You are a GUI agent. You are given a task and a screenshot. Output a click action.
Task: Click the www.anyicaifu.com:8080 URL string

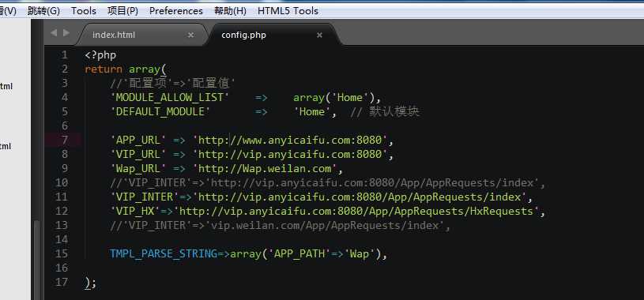tap(290, 141)
